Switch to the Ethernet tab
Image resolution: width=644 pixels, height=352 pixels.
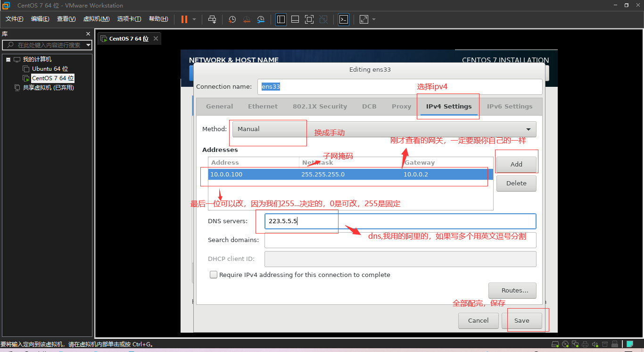pos(263,107)
